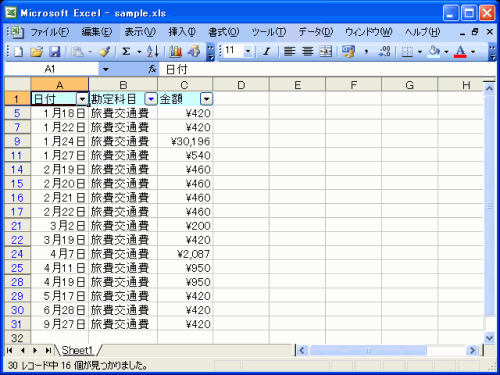Open the font size dropdown
Viewport: 500px width, 375px height.
pyautogui.click(x=248, y=51)
